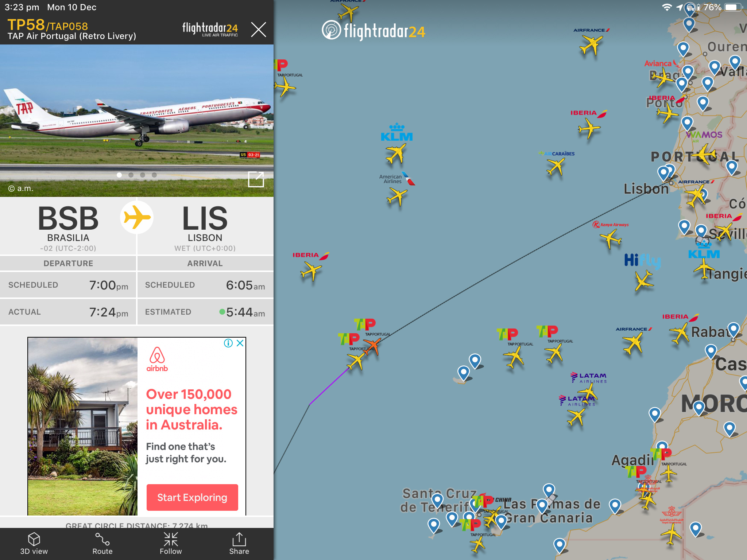This screenshot has width=747, height=560.
Task: Tap the retro livery aircraft photo
Action: (x=137, y=120)
